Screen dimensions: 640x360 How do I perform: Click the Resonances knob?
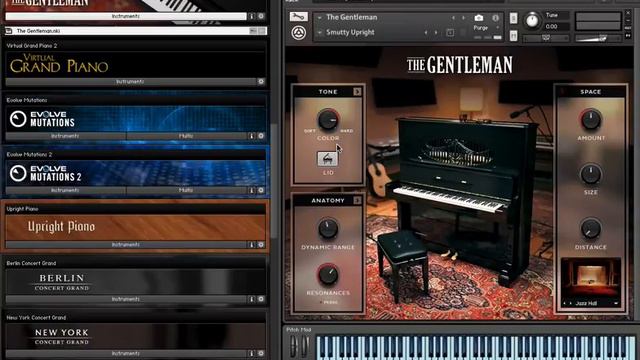pyautogui.click(x=328, y=274)
